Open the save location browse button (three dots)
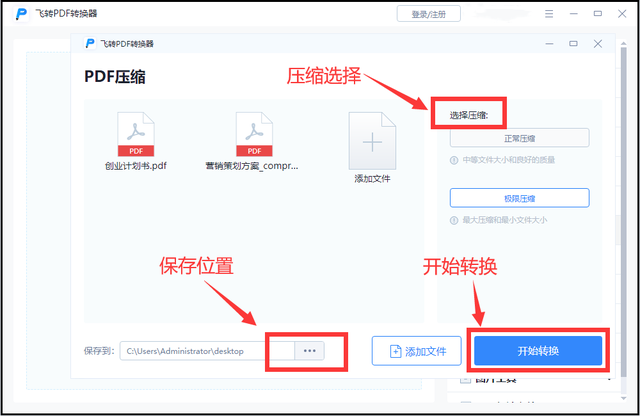The image size is (640, 416). click(310, 351)
